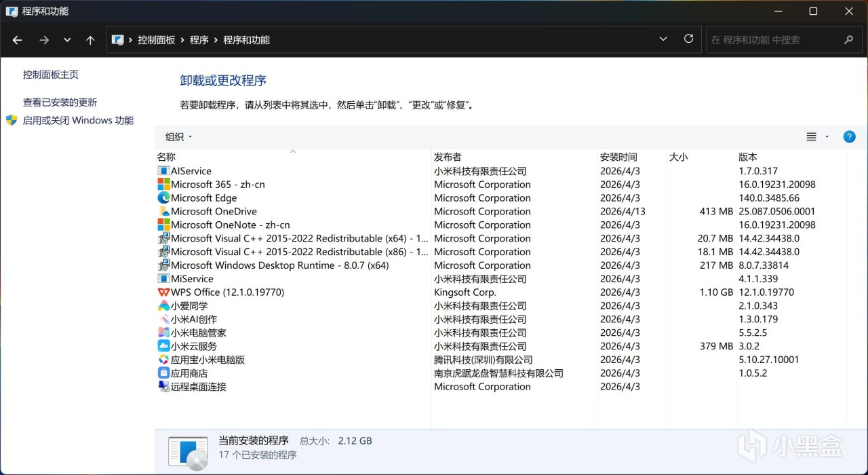The height and width of the screenshot is (475, 868).
Task: Click the 小米电脑管家 icon
Action: pos(163,332)
